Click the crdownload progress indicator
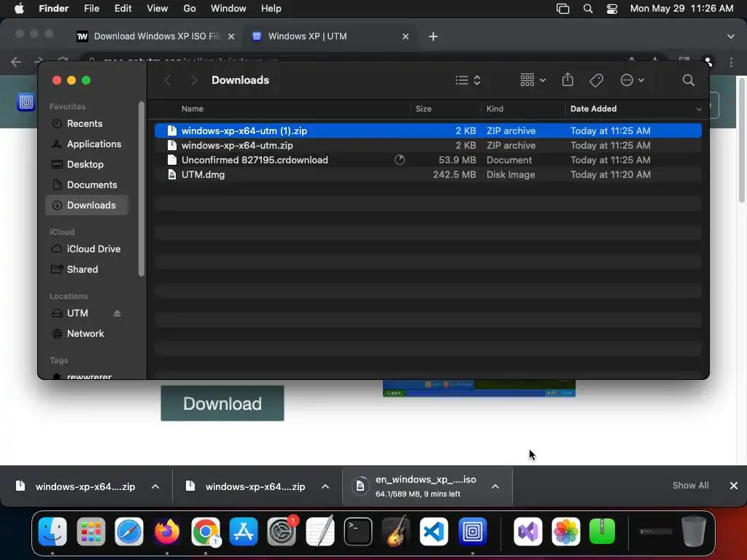 [399, 160]
